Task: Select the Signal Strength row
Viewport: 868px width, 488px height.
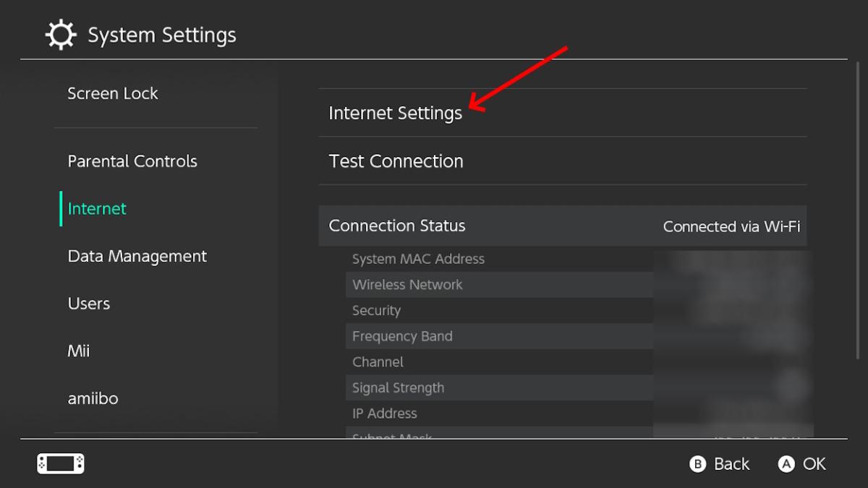Action: [x=499, y=388]
